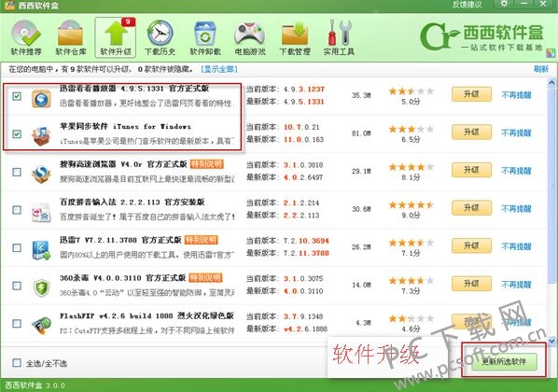Open the 下载历史 clock icon
The width and height of the screenshot is (558, 392).
[x=160, y=37]
